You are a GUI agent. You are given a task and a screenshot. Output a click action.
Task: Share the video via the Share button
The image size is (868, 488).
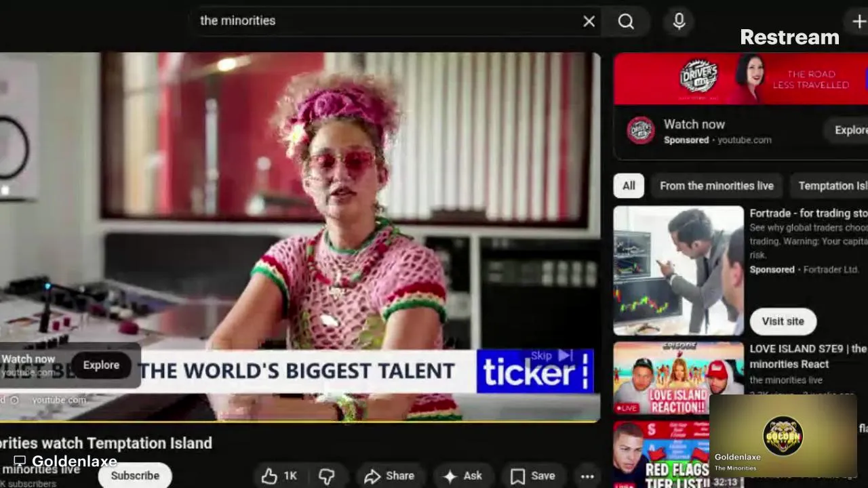point(389,476)
